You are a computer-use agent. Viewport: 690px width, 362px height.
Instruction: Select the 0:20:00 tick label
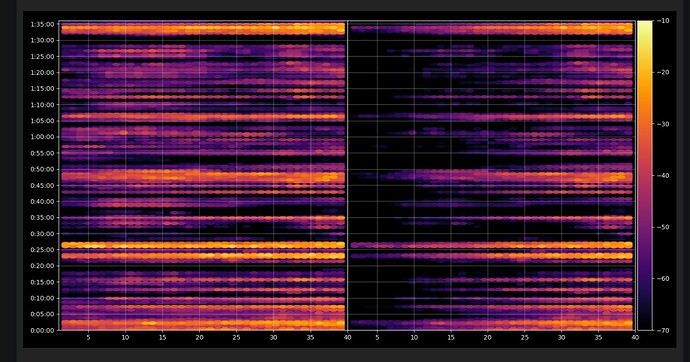pos(42,266)
